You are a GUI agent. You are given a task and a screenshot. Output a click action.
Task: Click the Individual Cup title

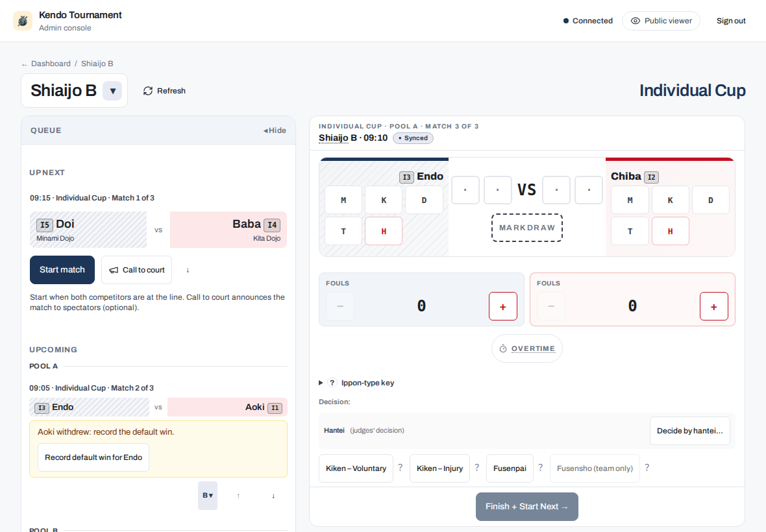click(692, 91)
